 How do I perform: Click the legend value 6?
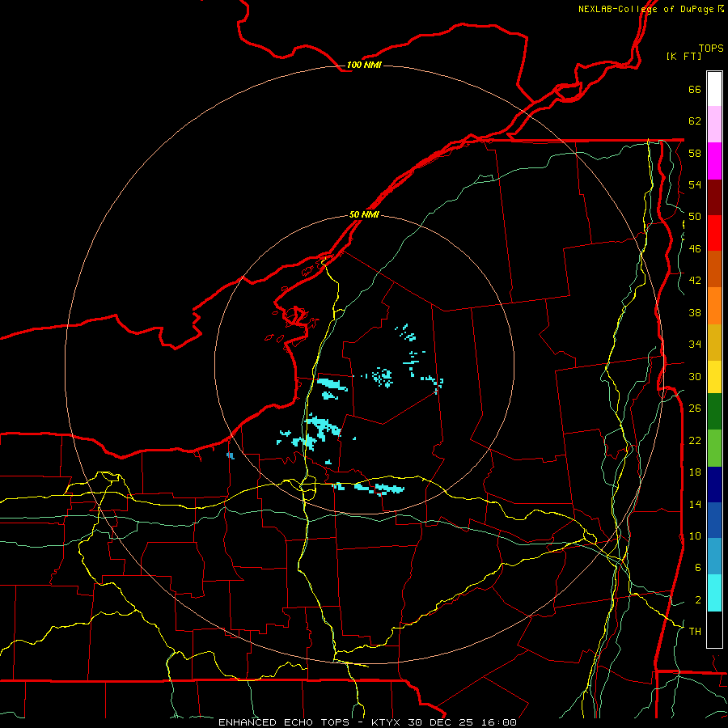tap(698, 568)
